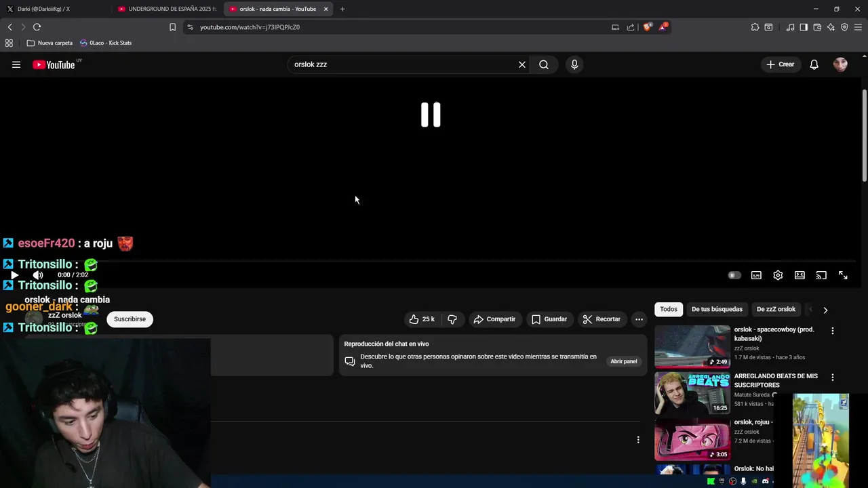The height and width of the screenshot is (488, 868).
Task: Toggle the autoplay switch
Action: click(734, 275)
